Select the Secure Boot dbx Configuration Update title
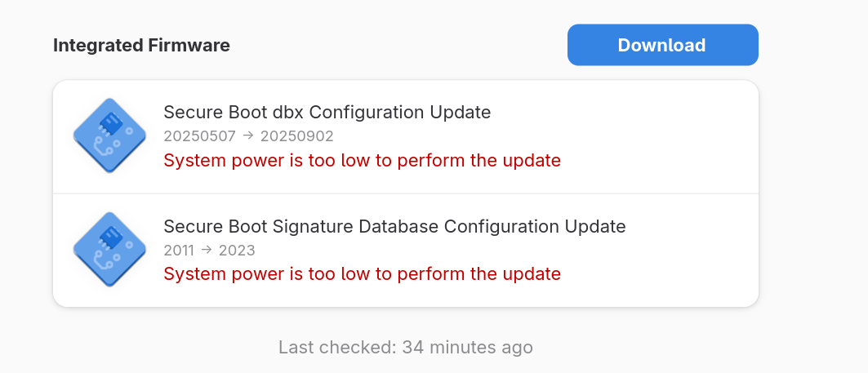 [327, 112]
